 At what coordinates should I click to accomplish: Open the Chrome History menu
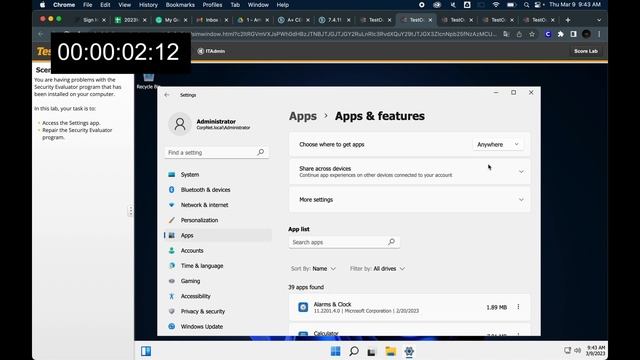pos(148,5)
